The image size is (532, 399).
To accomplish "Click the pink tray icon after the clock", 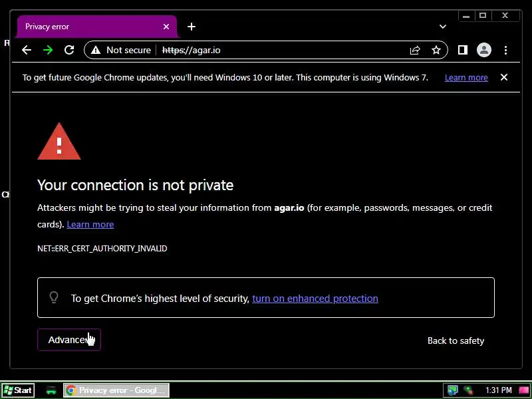I will [x=524, y=390].
